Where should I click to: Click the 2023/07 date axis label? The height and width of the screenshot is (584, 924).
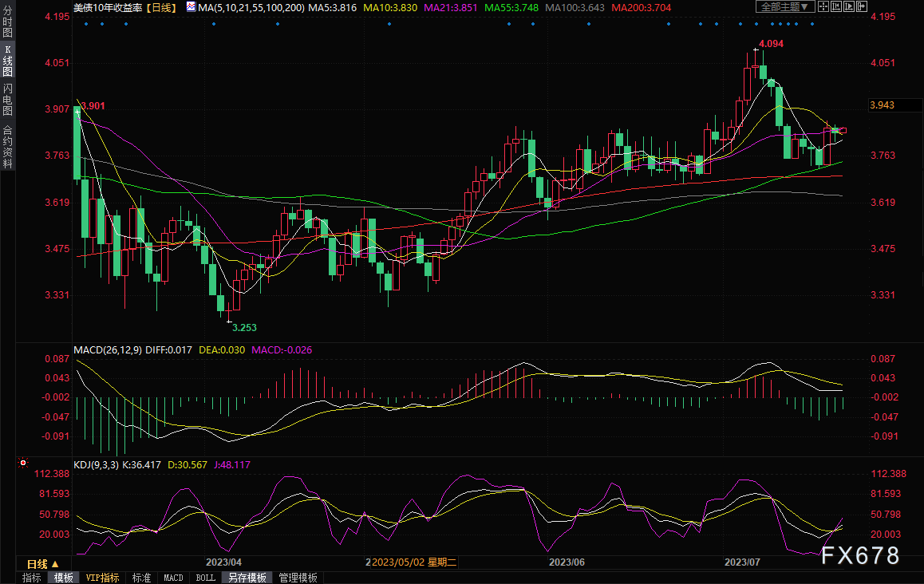click(742, 562)
